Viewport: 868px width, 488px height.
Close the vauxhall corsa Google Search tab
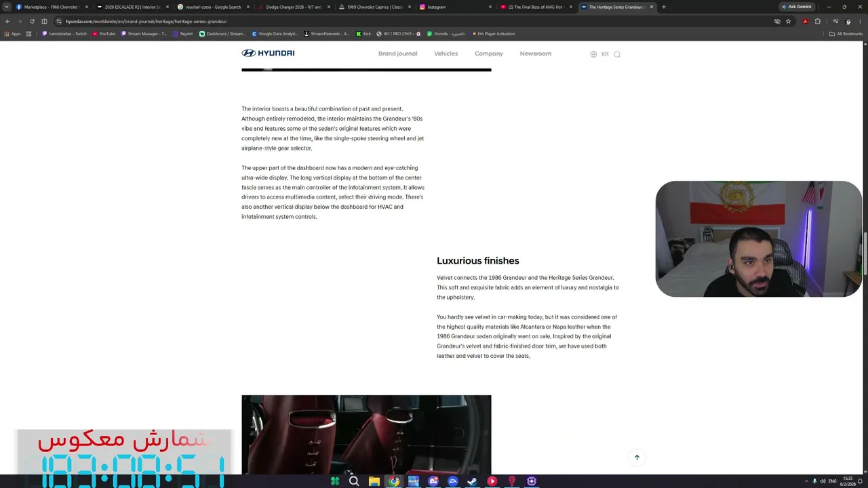point(248,7)
